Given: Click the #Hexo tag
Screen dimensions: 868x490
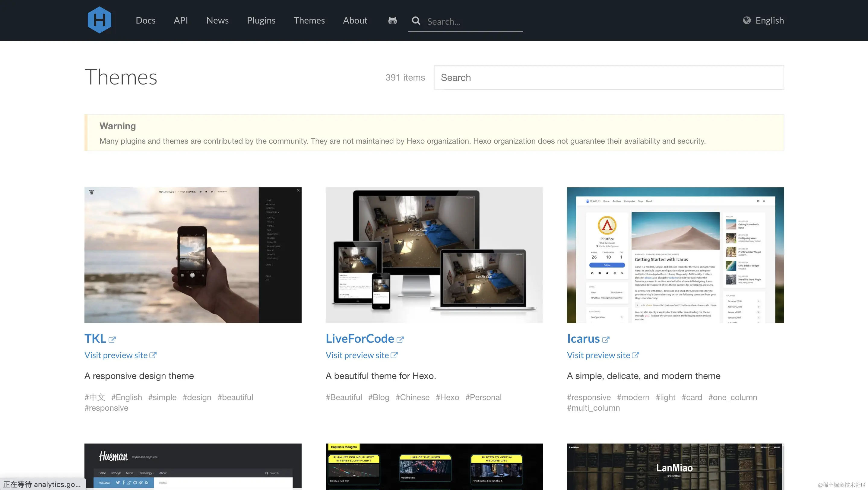Looking at the screenshot, I should [447, 397].
